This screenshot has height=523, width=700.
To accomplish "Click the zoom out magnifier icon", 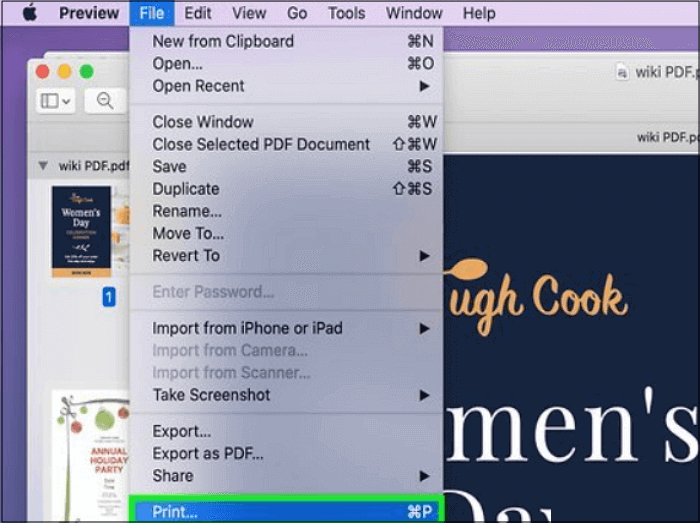I will click(x=105, y=101).
